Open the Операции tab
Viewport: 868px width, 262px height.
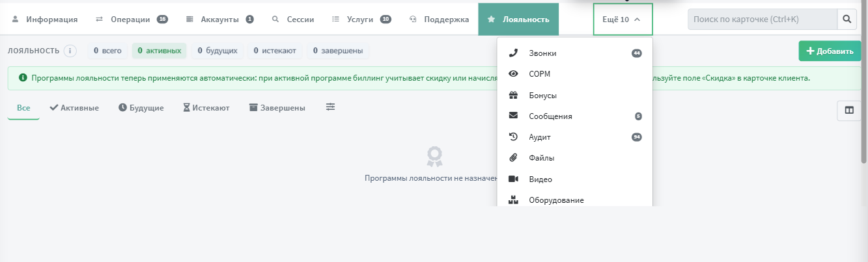(132, 20)
